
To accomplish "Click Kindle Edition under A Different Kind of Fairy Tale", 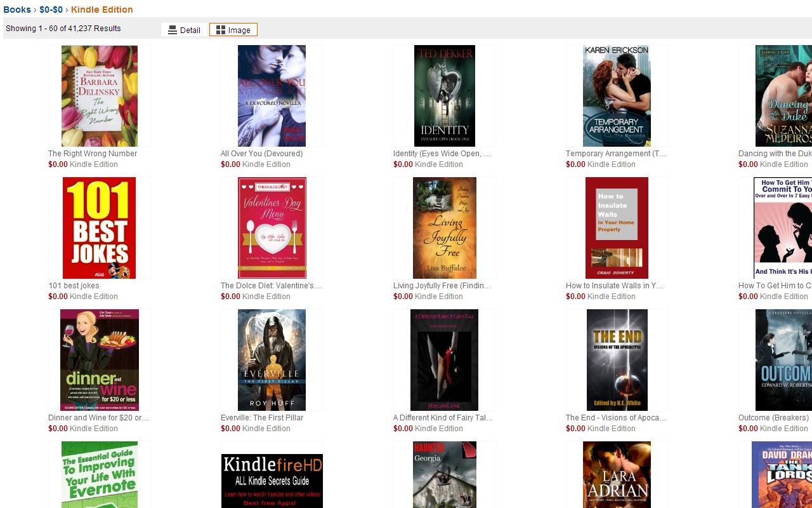I will 439,429.
